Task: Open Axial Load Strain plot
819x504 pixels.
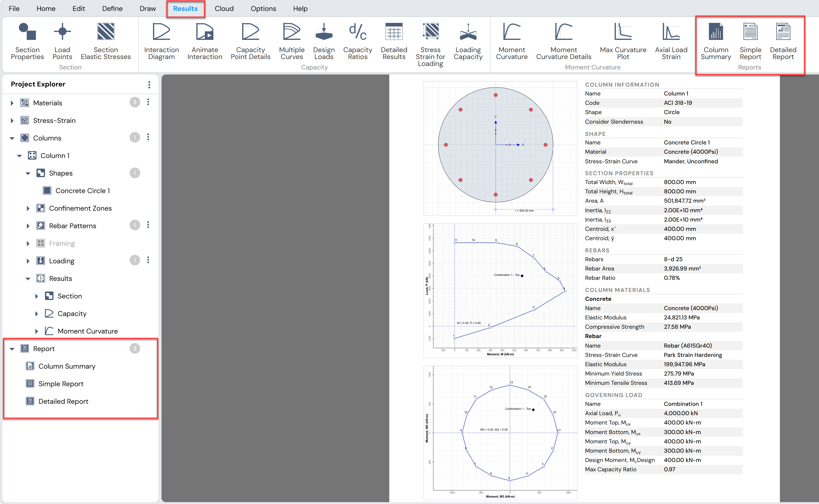Action: pos(671,41)
